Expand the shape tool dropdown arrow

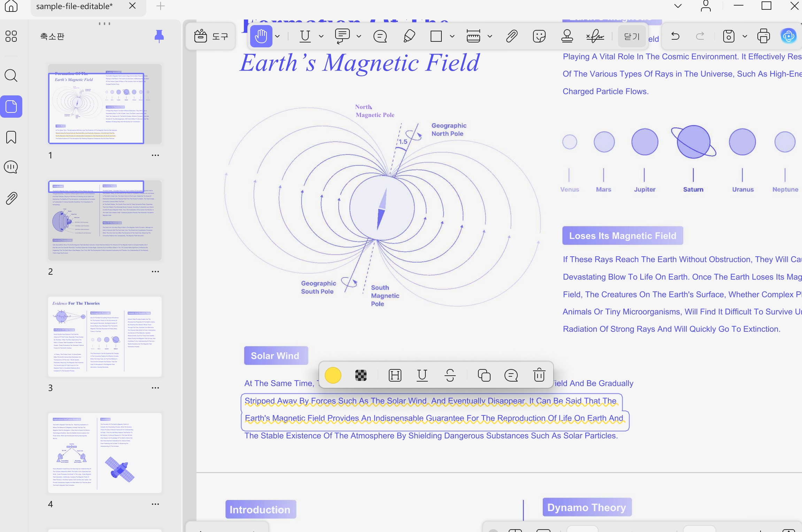click(452, 36)
